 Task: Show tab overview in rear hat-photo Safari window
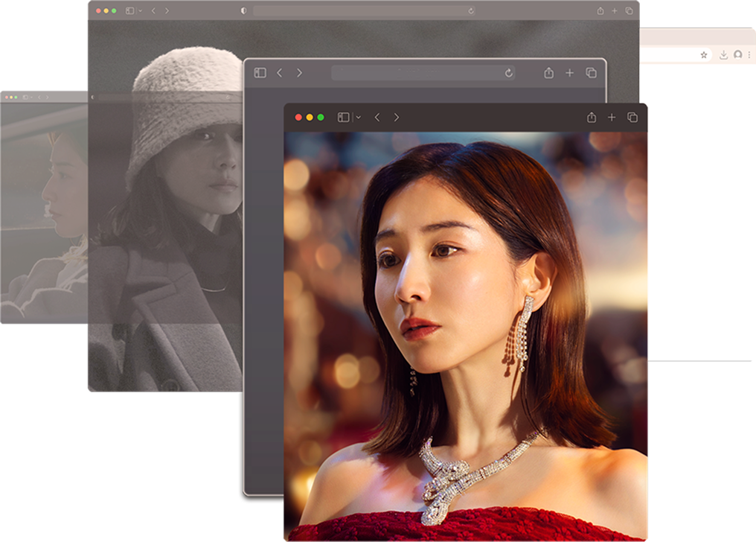[x=630, y=10]
